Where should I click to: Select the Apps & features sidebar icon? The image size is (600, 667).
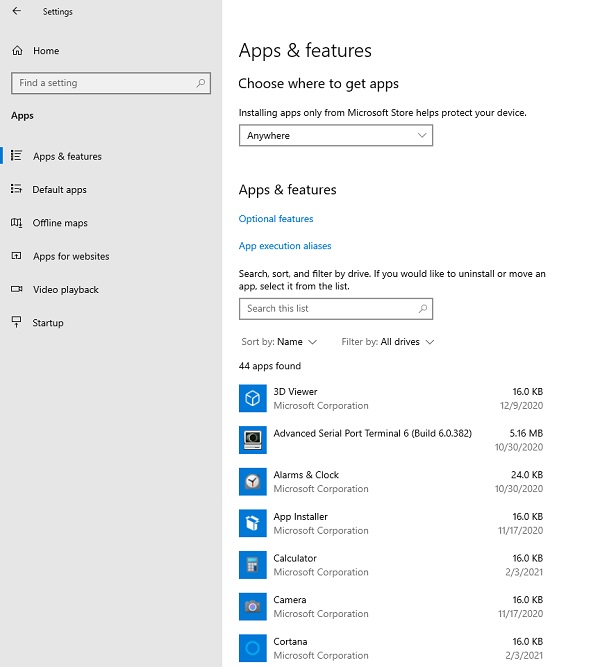[16, 156]
